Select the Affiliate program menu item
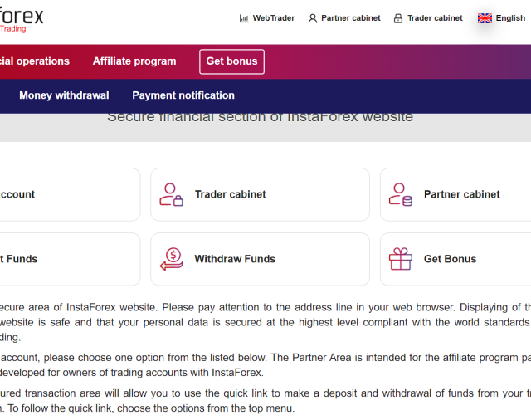Viewport: 531px width, 420px height. [134, 61]
